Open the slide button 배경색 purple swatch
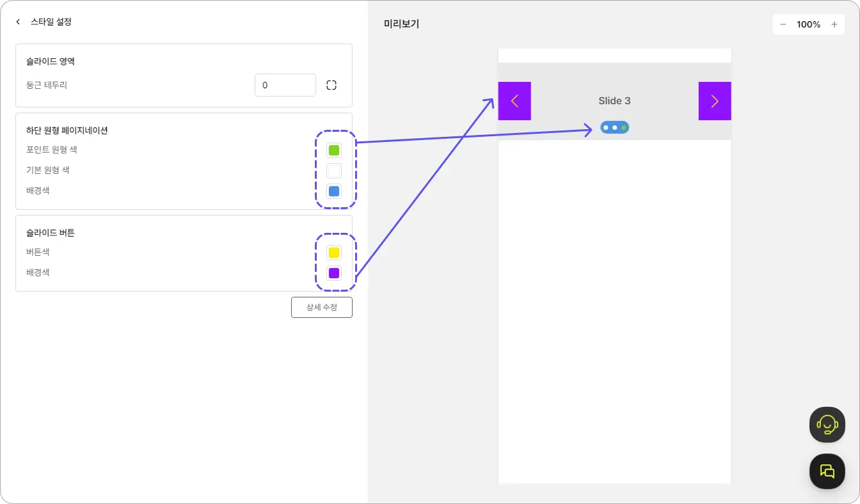 (334, 273)
